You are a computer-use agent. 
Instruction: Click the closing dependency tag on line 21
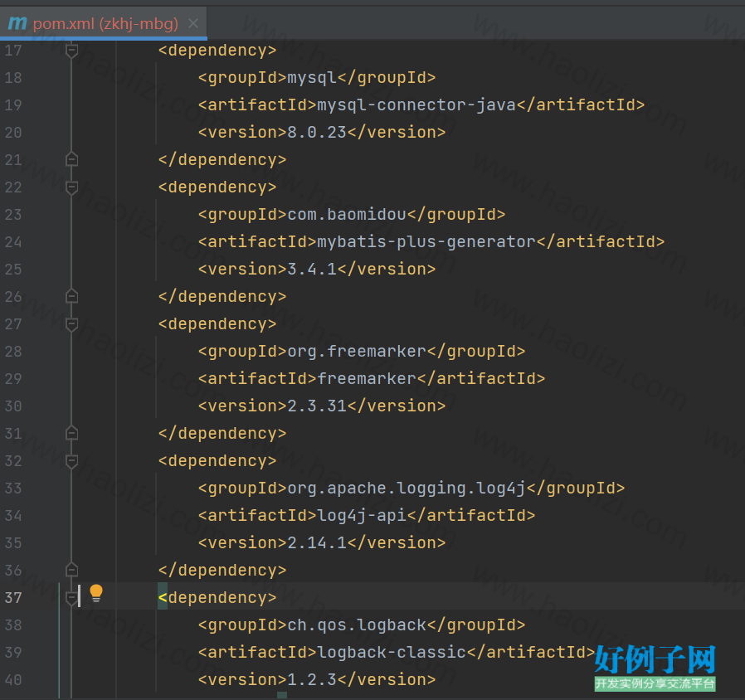click(222, 159)
